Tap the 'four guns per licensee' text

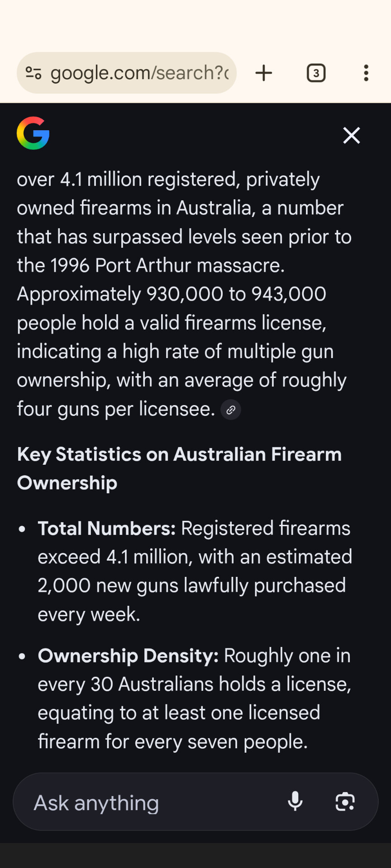click(116, 409)
